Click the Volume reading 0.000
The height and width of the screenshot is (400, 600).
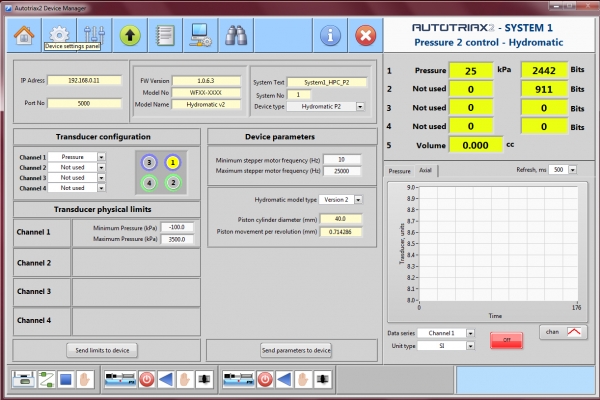click(x=475, y=145)
